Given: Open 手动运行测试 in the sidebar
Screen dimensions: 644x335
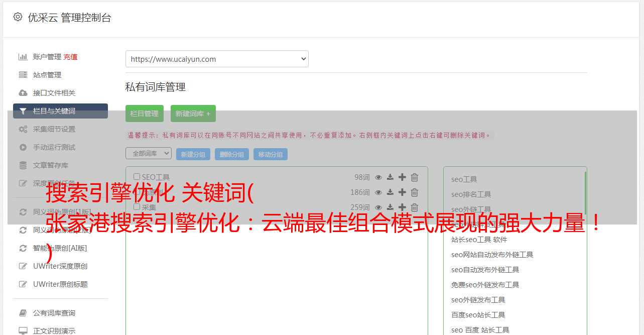Looking at the screenshot, I should 54,147.
